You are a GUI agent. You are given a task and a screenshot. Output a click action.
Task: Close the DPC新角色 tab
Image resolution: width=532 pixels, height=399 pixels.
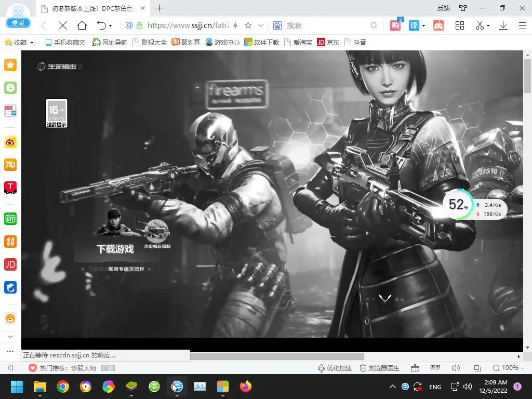(143, 8)
